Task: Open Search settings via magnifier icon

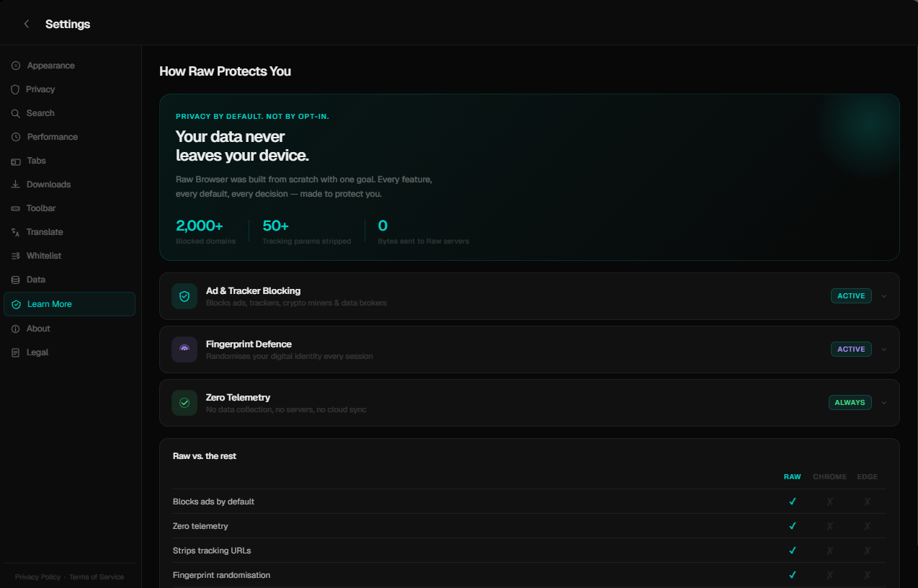Action: 15,112
